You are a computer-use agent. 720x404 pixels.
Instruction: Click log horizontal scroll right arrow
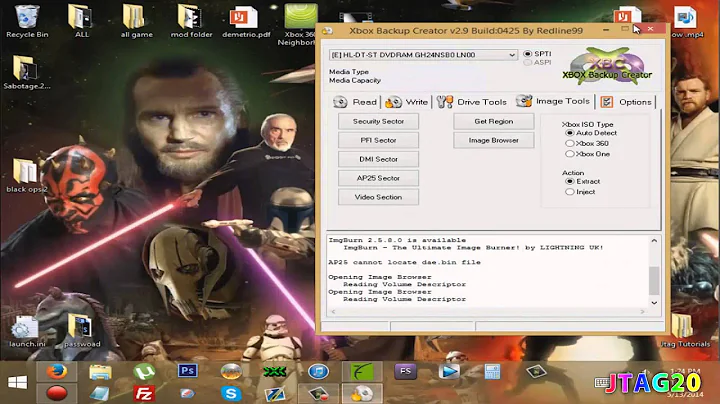pos(642,312)
